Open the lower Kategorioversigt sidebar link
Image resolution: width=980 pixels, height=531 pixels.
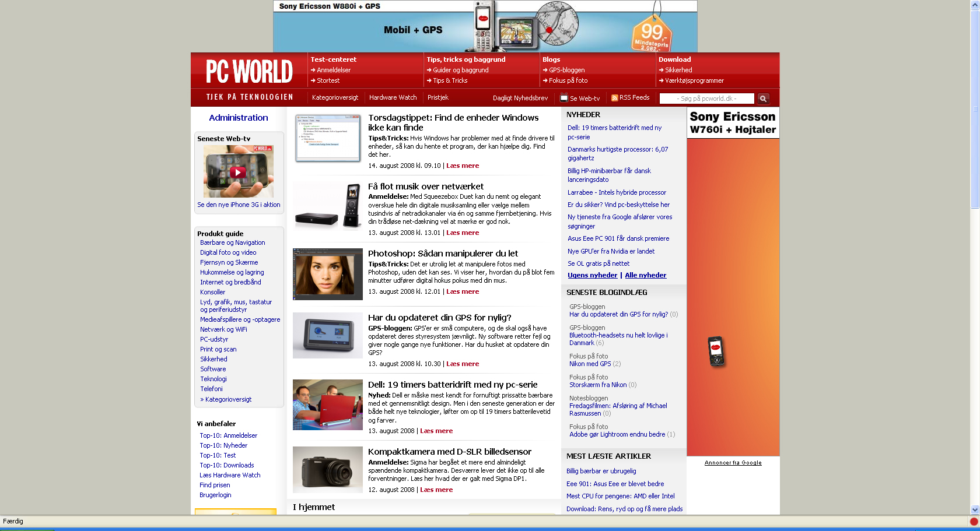tap(228, 399)
